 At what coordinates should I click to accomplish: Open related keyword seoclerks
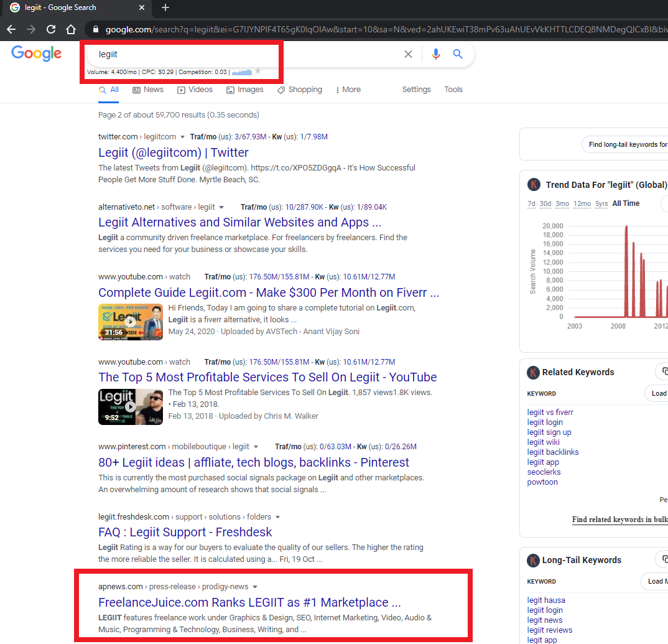pos(544,472)
